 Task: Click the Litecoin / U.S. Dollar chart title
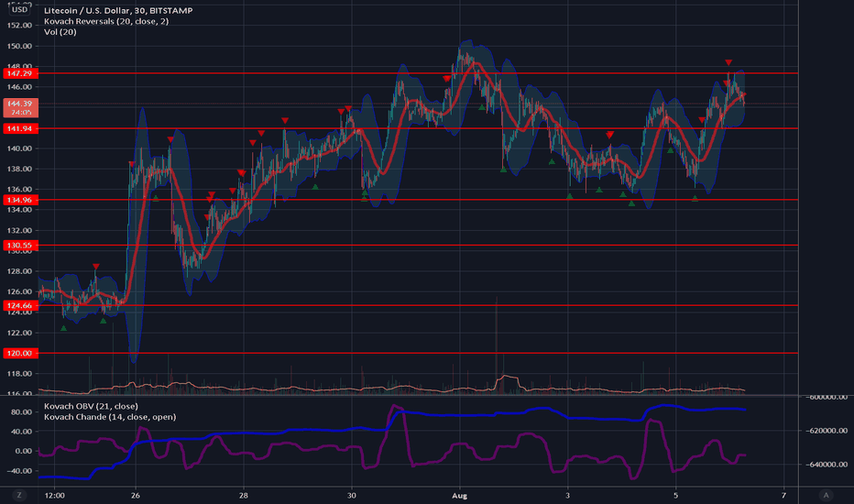(x=118, y=10)
